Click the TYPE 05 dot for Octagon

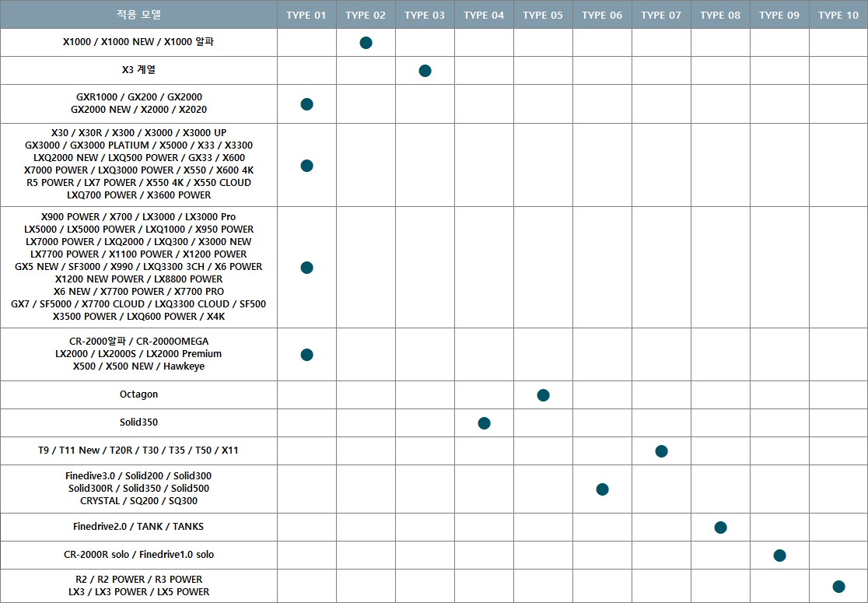coord(543,395)
